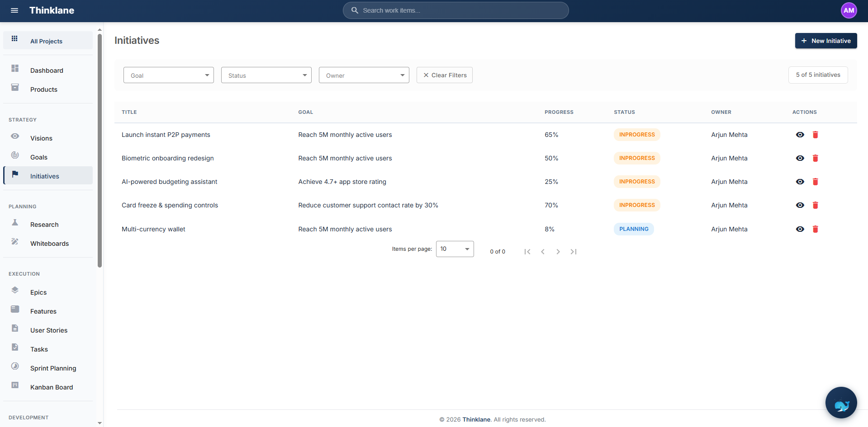This screenshot has height=427, width=868.
Task: Click the User Stories document icon
Action: tap(15, 328)
